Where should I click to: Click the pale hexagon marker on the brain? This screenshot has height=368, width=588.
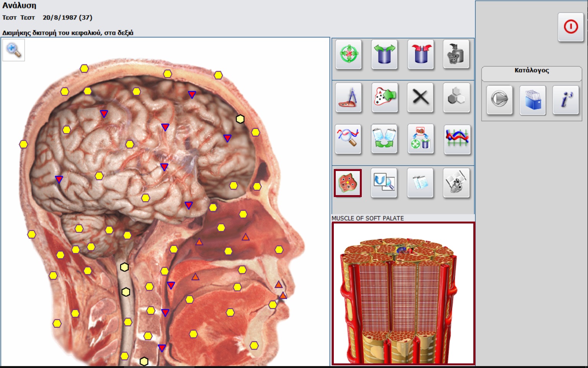tap(240, 119)
